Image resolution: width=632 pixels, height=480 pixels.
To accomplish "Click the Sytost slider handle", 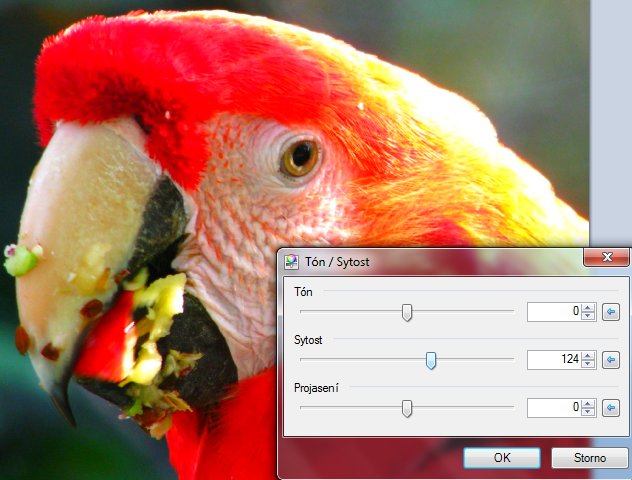I will (x=431, y=360).
